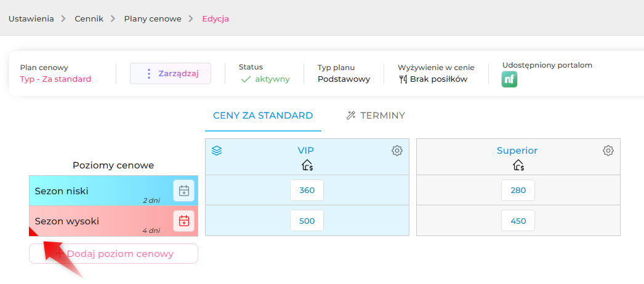The width and height of the screenshot is (644, 284).
Task: Click the Typ - Za standard plan name
Action: (55, 79)
